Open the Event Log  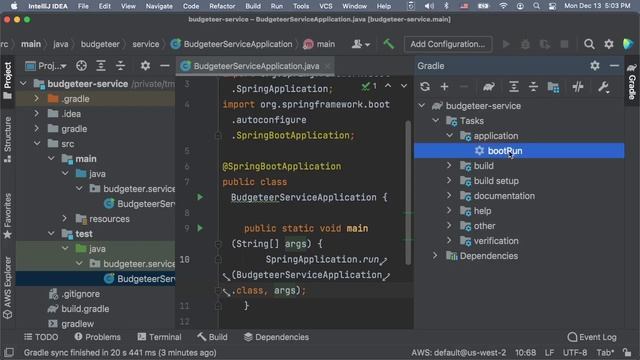pyautogui.click(x=592, y=337)
